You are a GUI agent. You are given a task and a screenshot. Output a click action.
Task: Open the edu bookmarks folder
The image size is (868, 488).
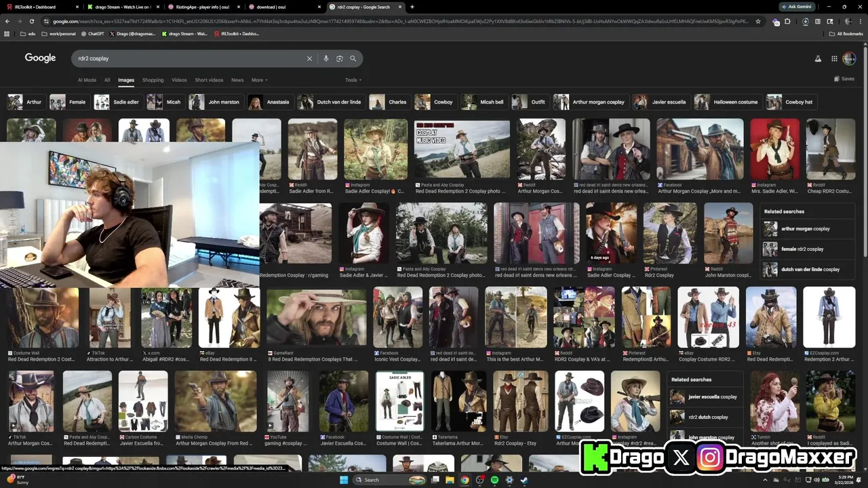pyautogui.click(x=28, y=33)
